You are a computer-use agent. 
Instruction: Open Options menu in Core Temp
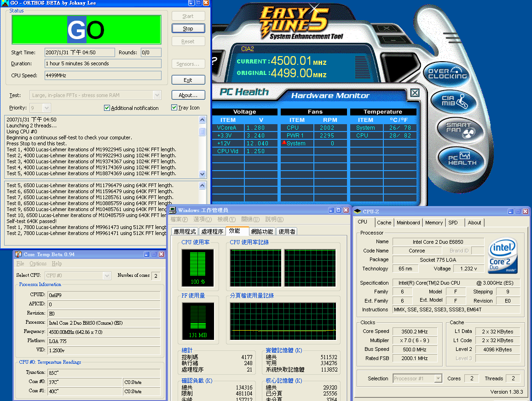(38, 264)
